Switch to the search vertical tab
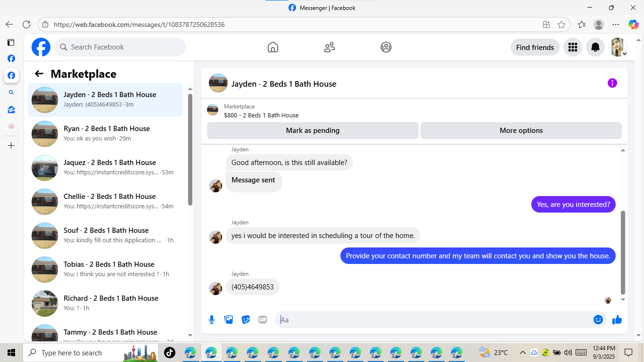644x362 pixels. click(11, 93)
